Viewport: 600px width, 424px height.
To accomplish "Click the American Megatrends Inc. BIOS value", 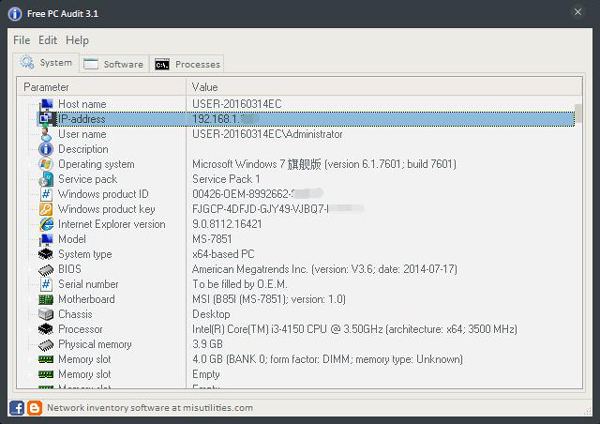I will pos(324,269).
